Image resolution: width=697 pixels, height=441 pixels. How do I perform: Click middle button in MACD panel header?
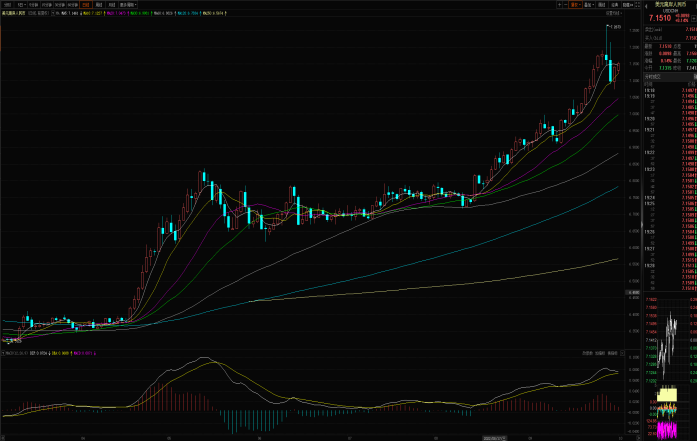point(600,353)
